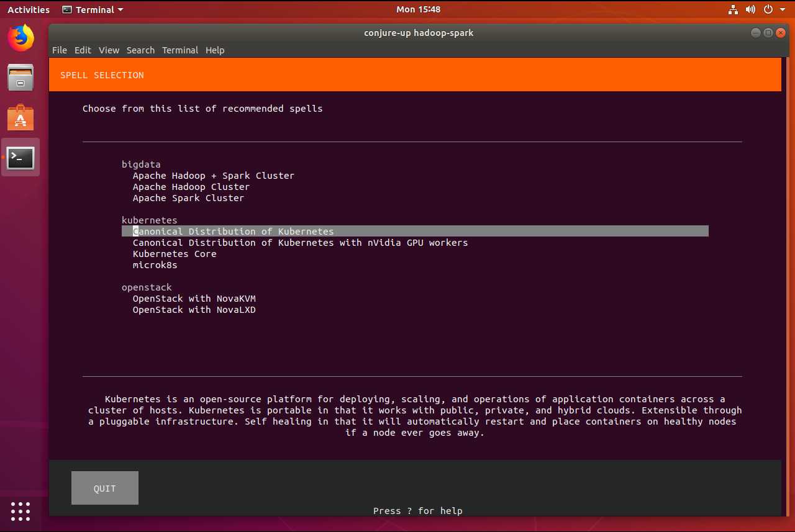795x532 pixels.
Task: Open the Files manager dock icon
Action: coord(20,78)
